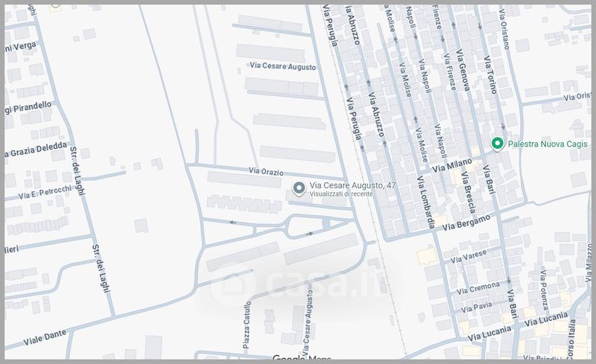Select the Via Grazia Deledda label
This screenshot has width=596, height=364.
pyautogui.click(x=34, y=150)
